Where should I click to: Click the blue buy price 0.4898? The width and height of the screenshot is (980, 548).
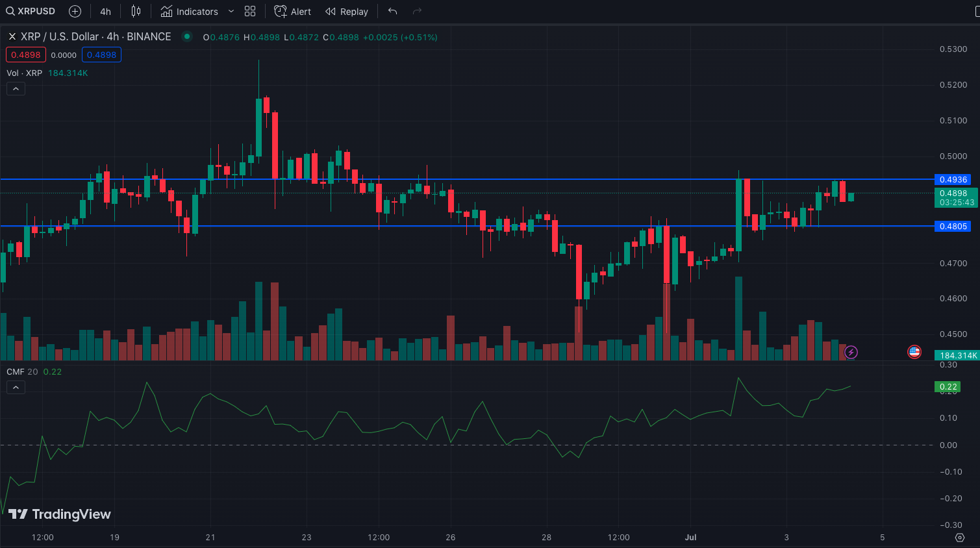tap(101, 55)
